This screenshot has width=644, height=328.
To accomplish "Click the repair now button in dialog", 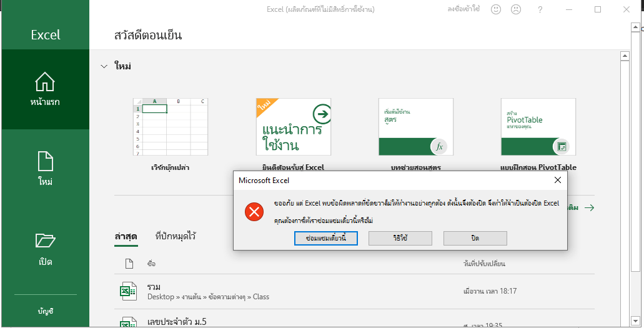I will (325, 238).
